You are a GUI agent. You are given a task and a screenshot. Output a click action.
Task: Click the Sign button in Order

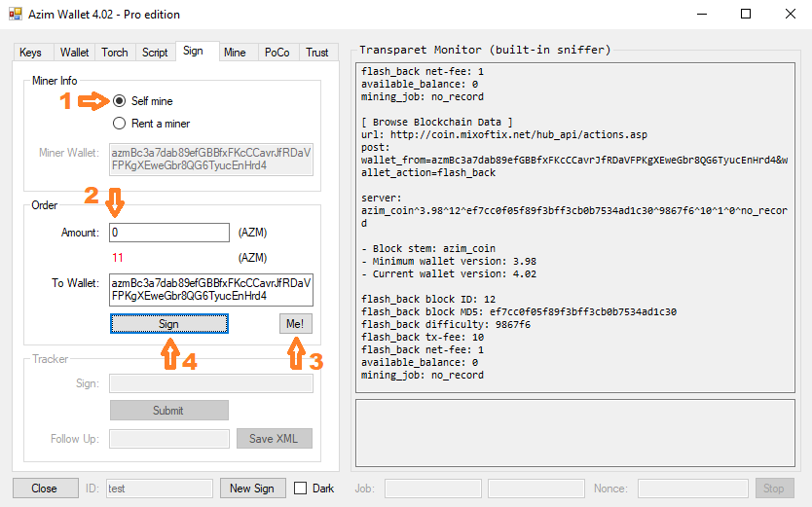168,324
